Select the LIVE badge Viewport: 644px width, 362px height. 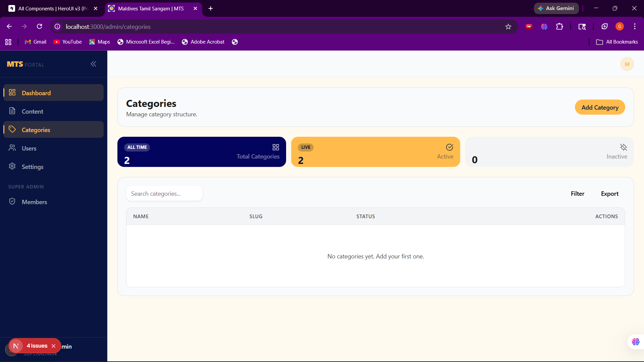tap(306, 147)
